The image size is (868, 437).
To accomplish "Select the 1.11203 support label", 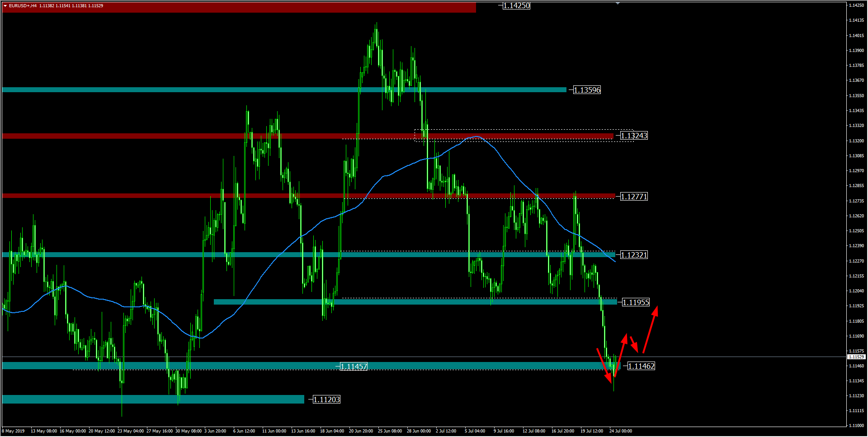I will click(x=326, y=399).
